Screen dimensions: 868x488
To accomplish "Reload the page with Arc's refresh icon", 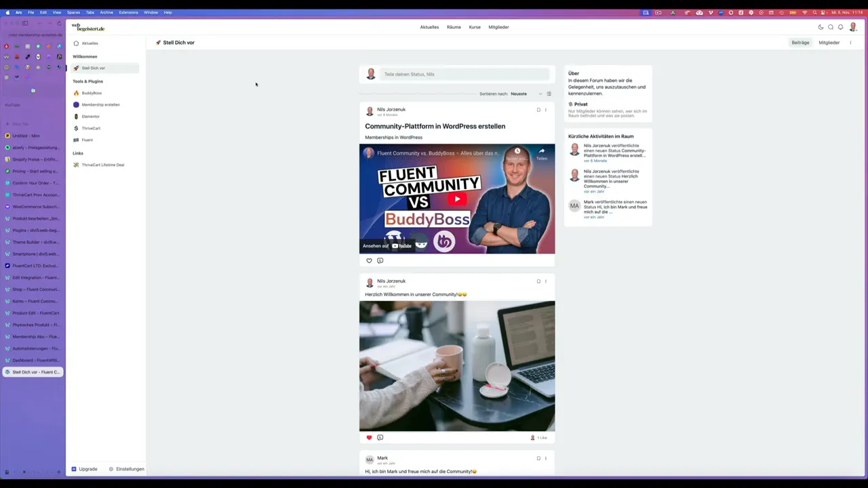I will 59,23.
